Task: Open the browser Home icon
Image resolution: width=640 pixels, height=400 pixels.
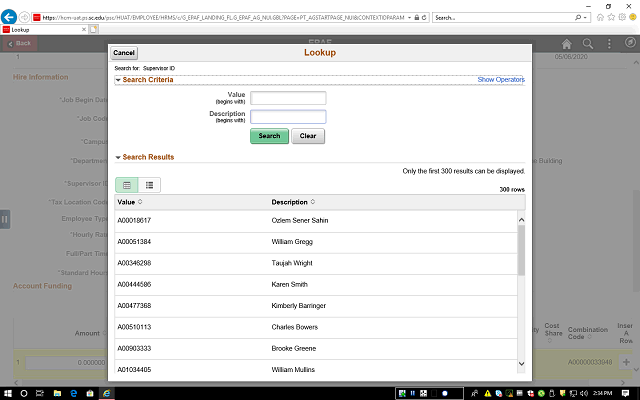Action: pyautogui.click(x=600, y=17)
